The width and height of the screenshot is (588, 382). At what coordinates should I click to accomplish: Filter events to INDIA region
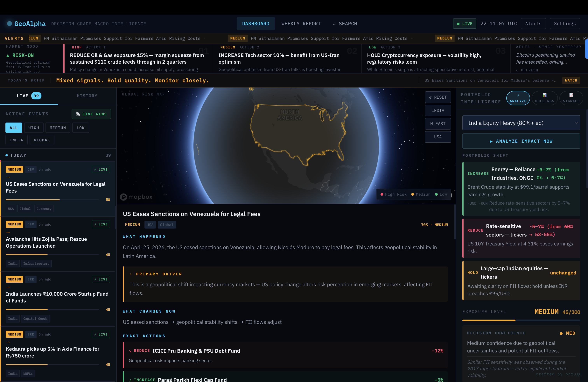pos(16,140)
